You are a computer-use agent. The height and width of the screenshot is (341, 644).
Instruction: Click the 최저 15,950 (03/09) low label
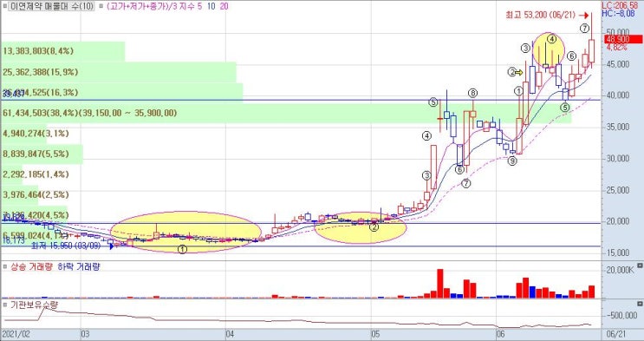[x=66, y=246]
